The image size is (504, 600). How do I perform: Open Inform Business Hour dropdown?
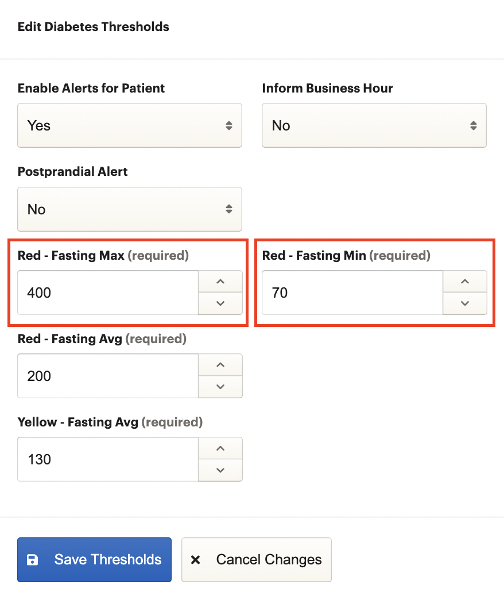pyautogui.click(x=374, y=126)
